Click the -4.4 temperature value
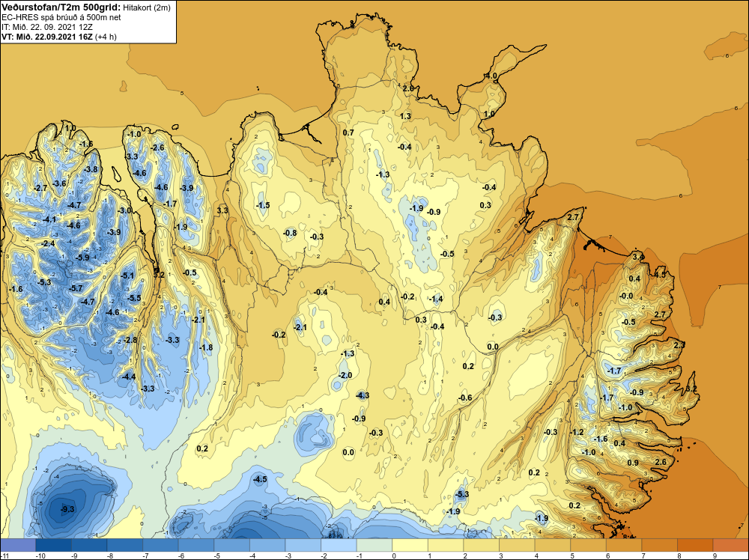 [129, 377]
